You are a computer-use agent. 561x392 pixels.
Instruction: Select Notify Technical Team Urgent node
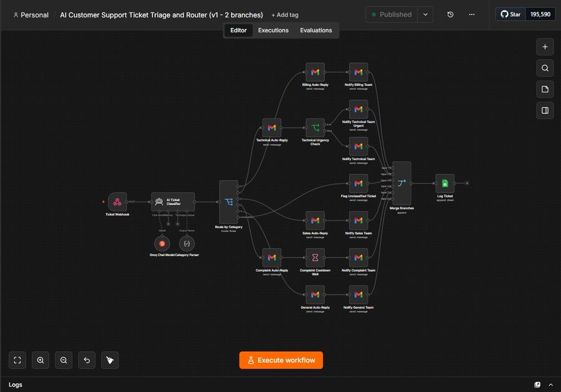[358, 109]
